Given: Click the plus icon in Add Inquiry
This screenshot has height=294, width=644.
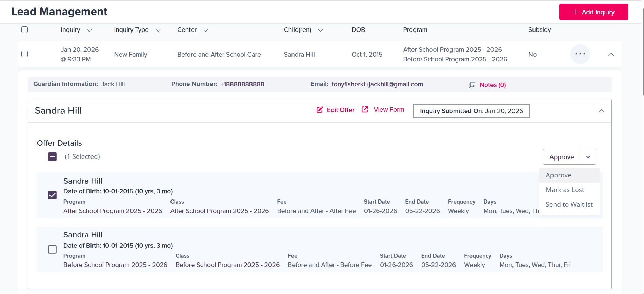Looking at the screenshot, I should click(x=575, y=12).
